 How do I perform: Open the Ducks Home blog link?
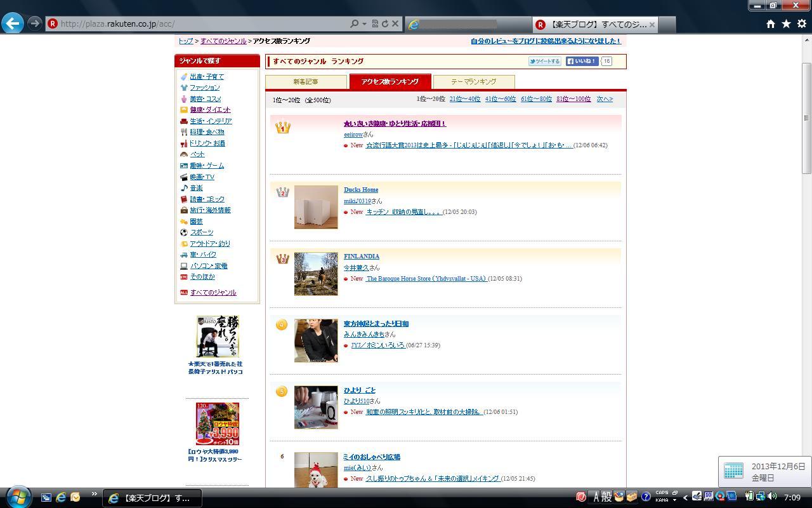pyautogui.click(x=360, y=190)
